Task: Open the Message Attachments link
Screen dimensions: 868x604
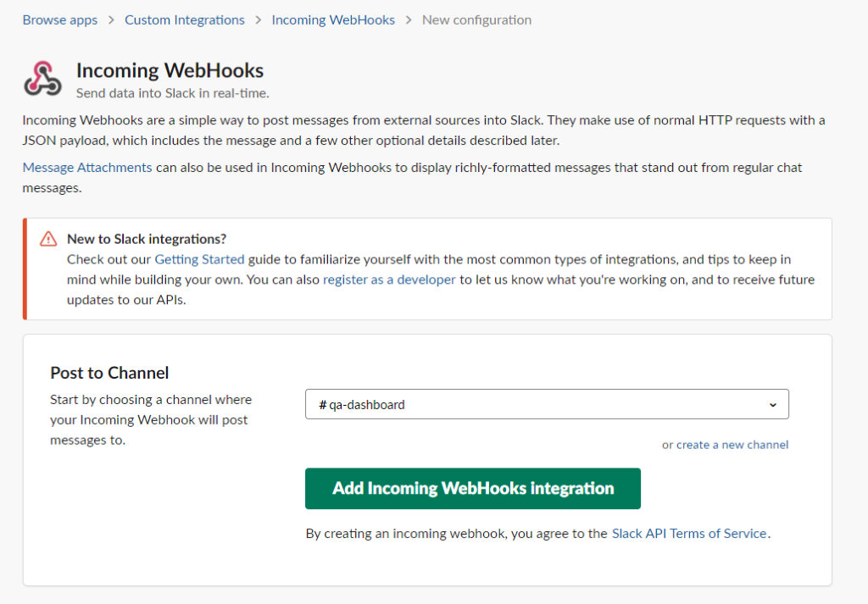Action: 87,168
